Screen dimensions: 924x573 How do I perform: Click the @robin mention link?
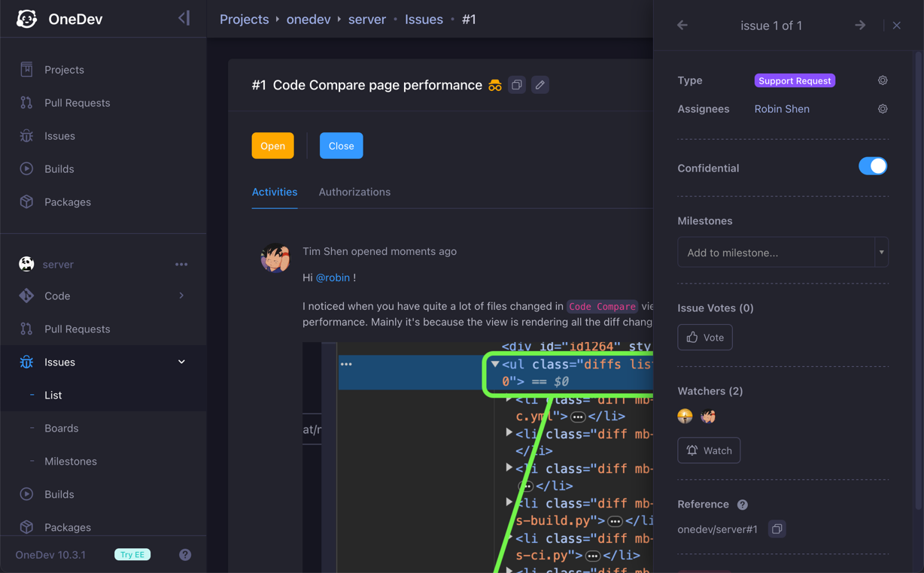coord(333,277)
